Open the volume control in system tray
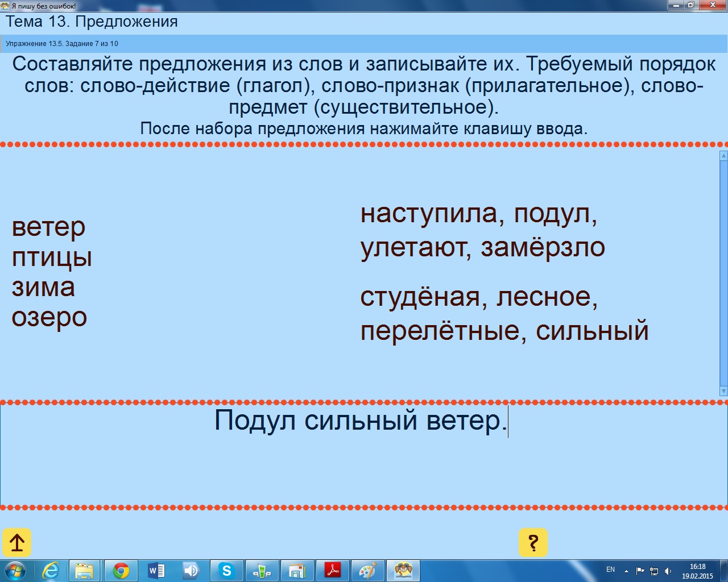 [x=668, y=571]
